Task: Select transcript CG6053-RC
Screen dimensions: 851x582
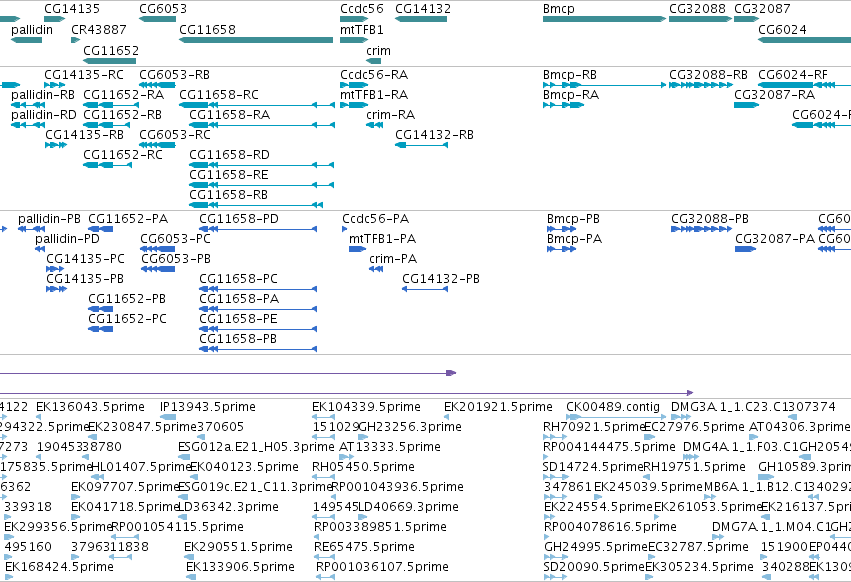Action: point(157,145)
